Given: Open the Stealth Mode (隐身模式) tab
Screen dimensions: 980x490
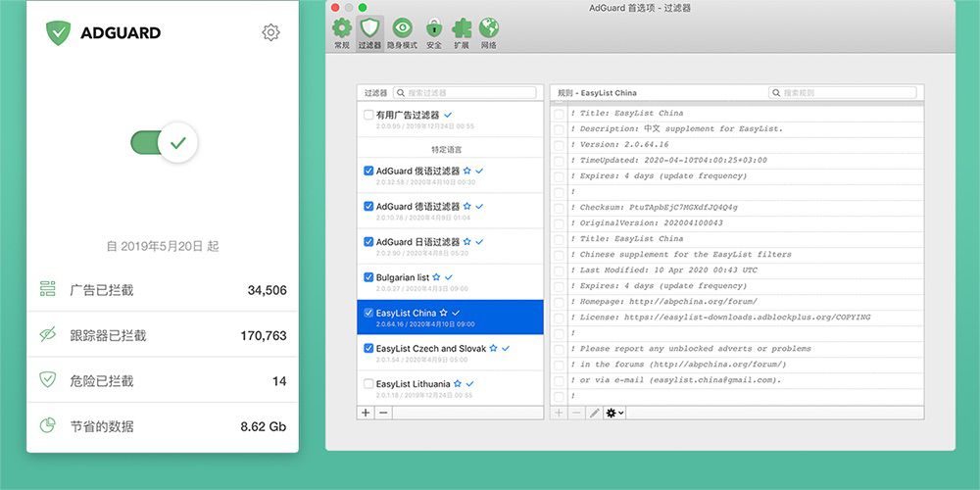Looking at the screenshot, I should point(402,33).
